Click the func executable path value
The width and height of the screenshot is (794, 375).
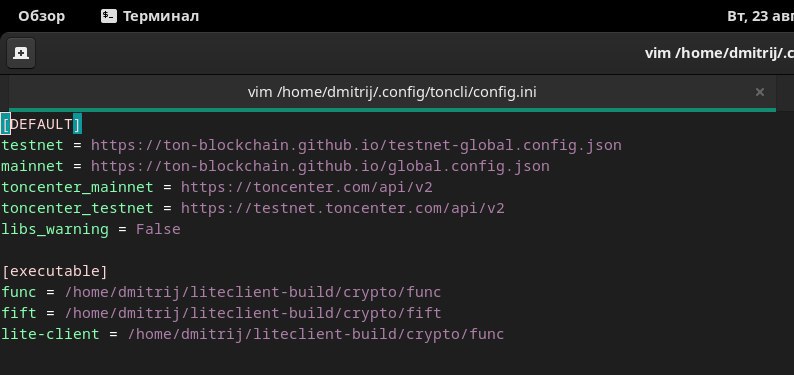click(253, 293)
